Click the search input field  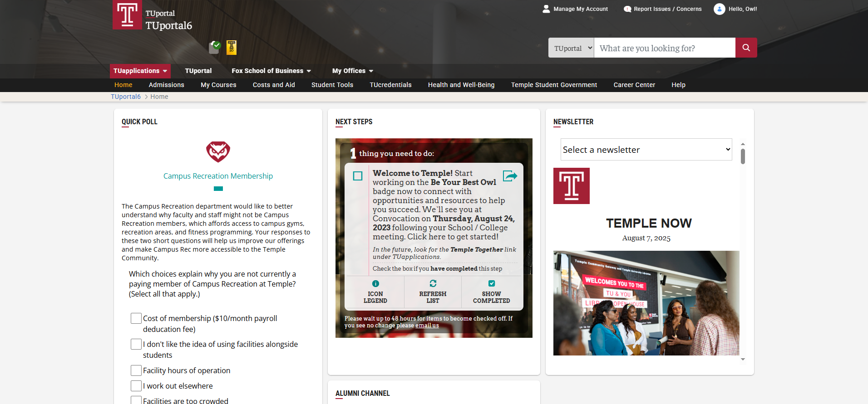tap(664, 48)
